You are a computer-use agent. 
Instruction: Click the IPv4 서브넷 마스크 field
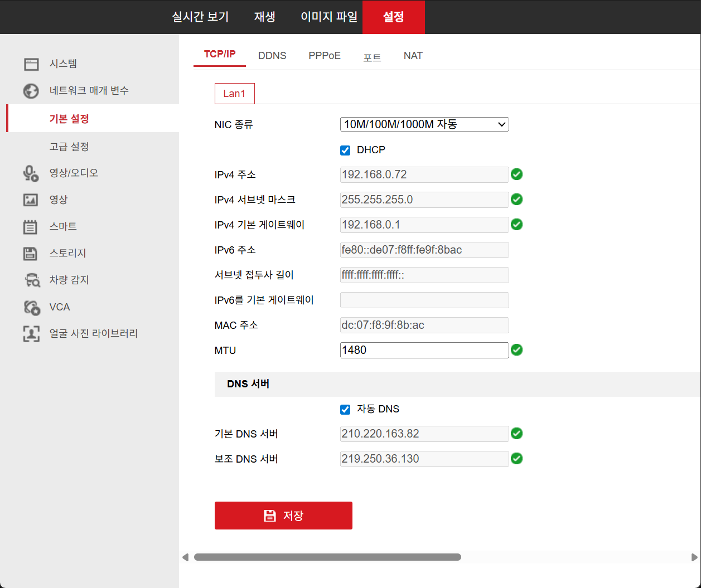[x=424, y=200]
